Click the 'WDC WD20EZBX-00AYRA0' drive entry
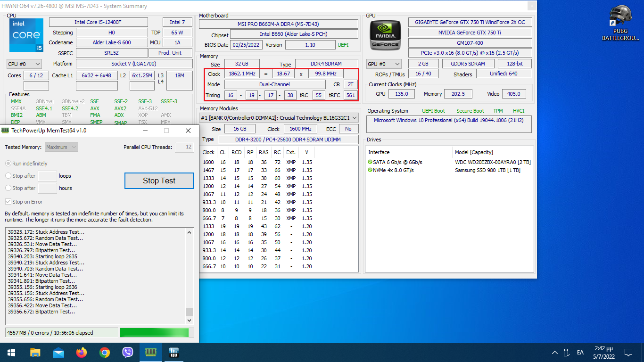Screen dimensions: 644x362 [x=493, y=162]
